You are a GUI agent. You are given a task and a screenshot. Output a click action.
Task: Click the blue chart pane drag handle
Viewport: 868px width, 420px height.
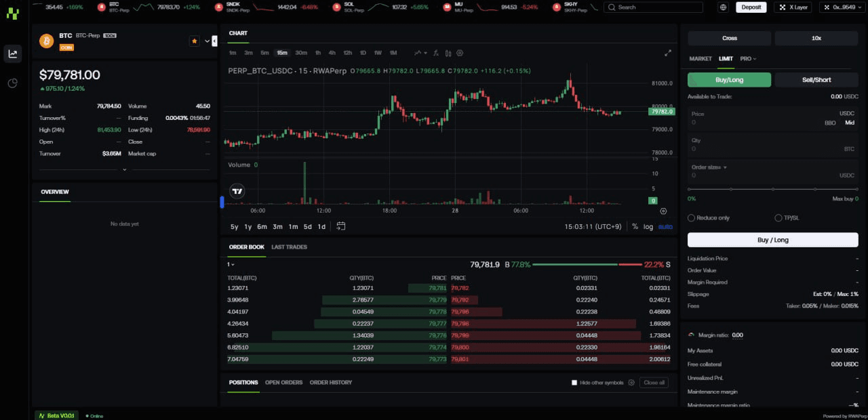click(222, 202)
